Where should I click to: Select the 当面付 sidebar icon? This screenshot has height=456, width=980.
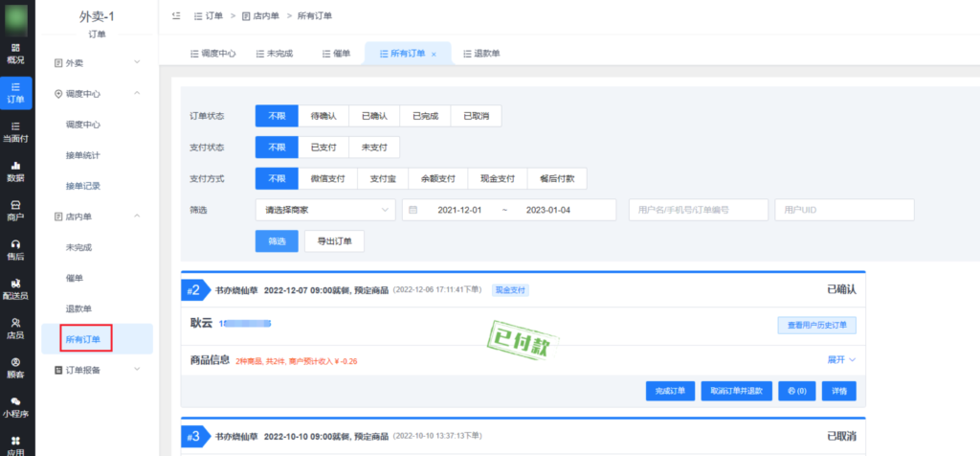click(15, 131)
